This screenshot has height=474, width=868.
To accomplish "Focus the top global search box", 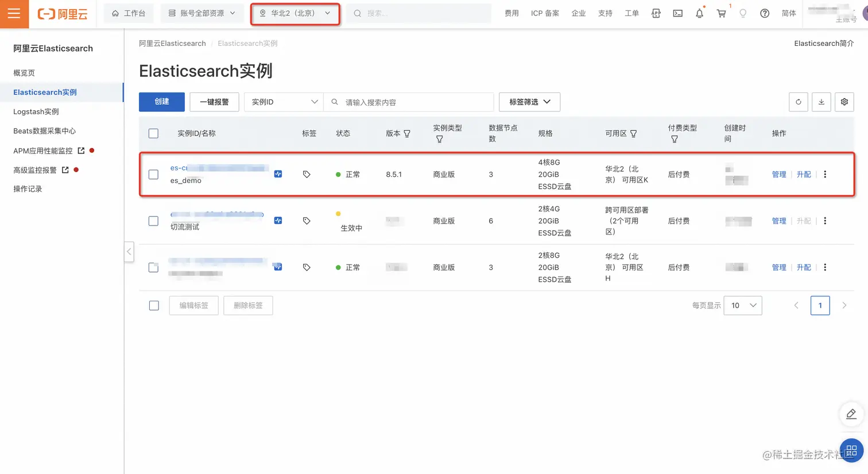I will coord(419,13).
